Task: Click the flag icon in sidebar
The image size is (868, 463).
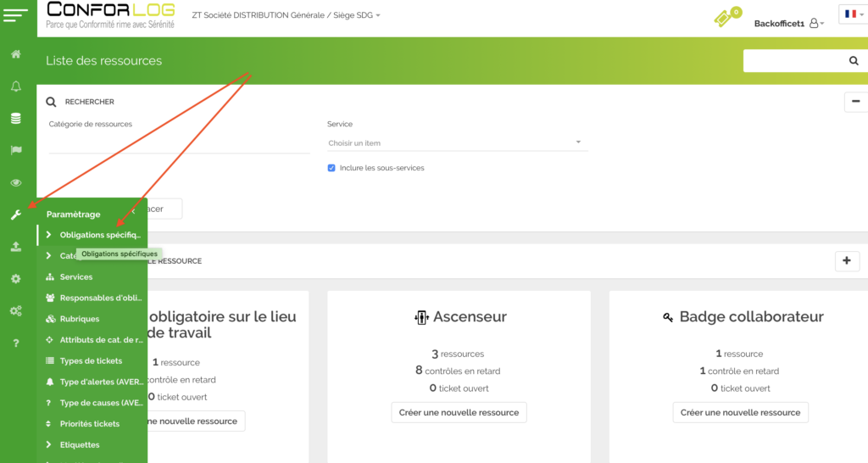Action: (x=15, y=150)
